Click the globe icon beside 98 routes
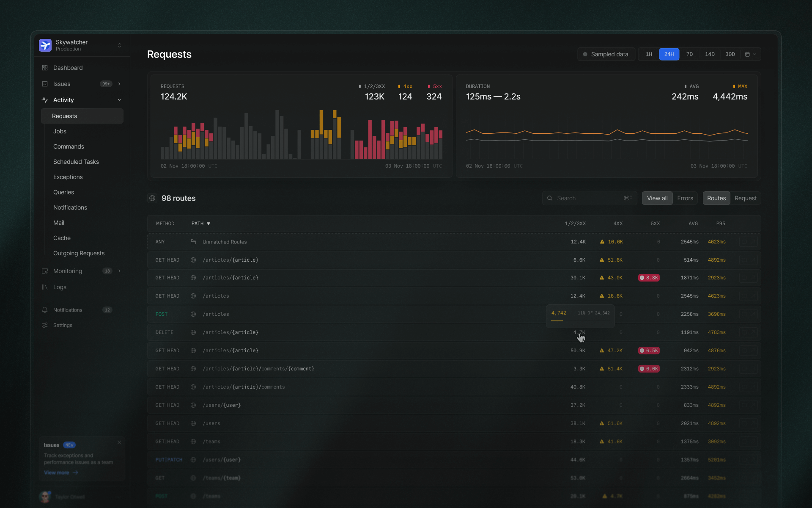This screenshot has height=508, width=812. click(x=152, y=198)
